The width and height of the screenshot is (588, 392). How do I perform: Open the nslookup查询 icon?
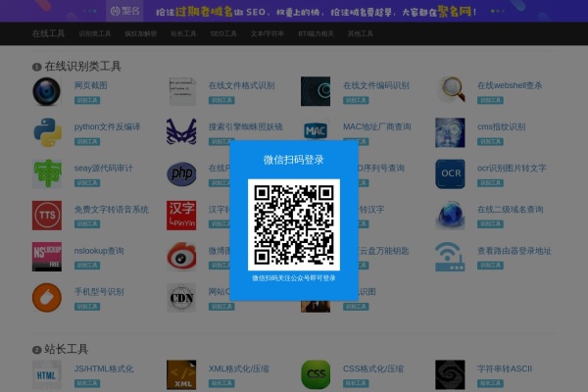click(46, 256)
